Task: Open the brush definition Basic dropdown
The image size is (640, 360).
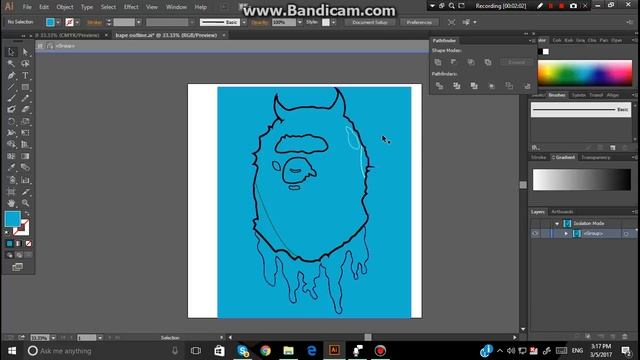Action: [244, 22]
